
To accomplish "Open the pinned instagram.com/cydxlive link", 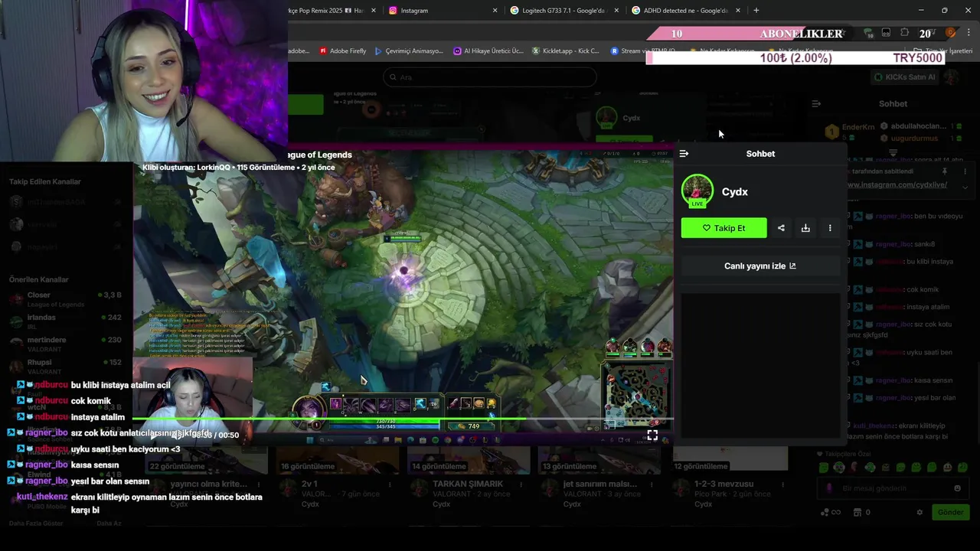I will [897, 185].
